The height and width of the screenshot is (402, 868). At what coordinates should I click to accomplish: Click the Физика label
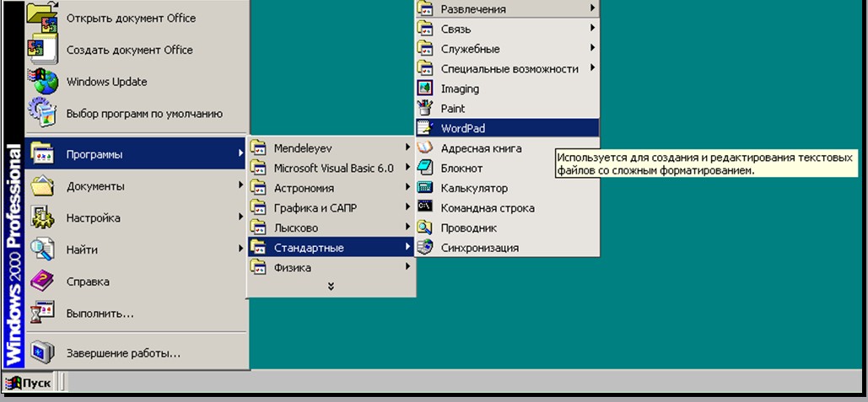pos(292,268)
